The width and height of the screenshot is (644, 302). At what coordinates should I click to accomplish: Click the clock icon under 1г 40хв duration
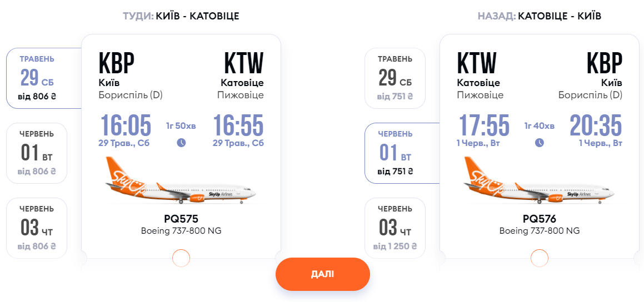click(x=540, y=142)
